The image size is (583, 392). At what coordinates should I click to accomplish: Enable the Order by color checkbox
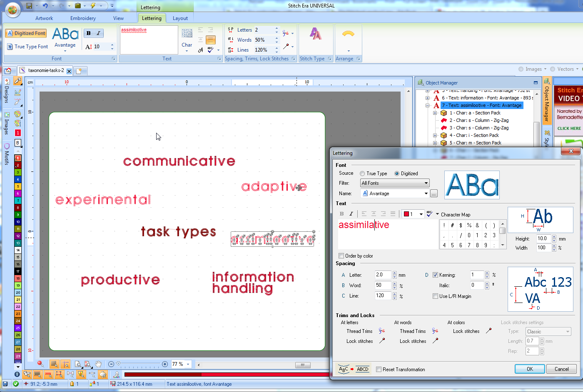coord(341,256)
